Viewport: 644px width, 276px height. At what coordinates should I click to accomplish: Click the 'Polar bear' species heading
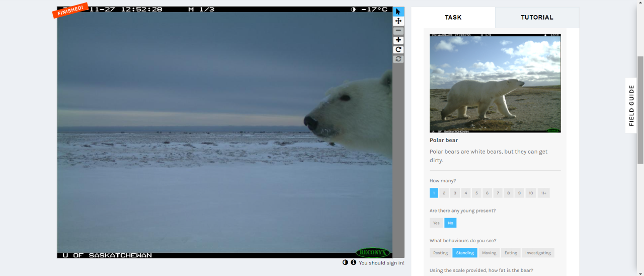point(444,141)
